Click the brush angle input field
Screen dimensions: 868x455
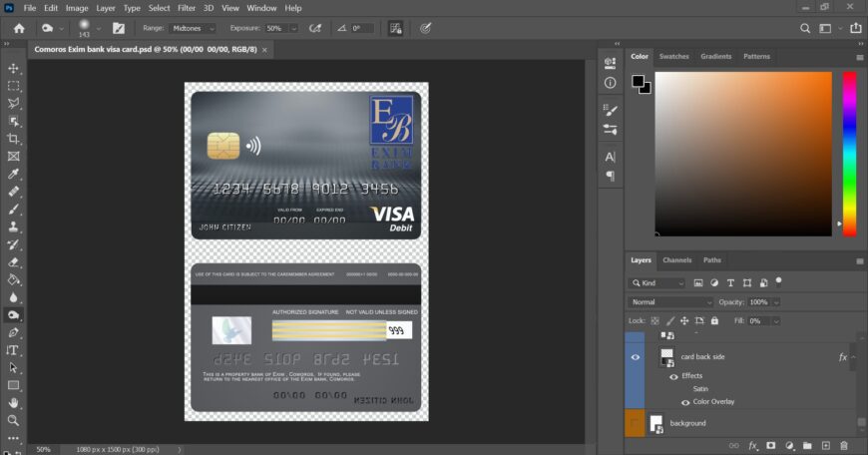pos(362,28)
